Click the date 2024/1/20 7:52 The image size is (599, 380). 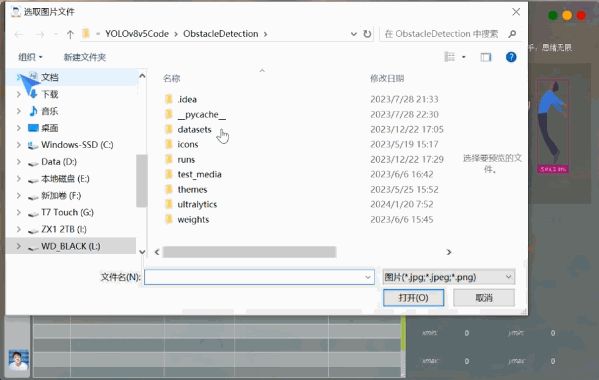(401, 204)
